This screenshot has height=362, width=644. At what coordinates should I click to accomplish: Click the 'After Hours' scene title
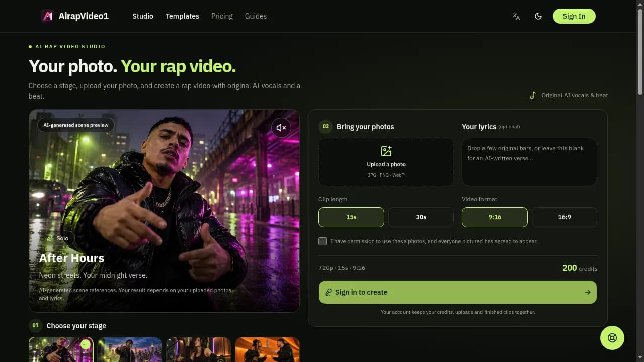point(72,258)
